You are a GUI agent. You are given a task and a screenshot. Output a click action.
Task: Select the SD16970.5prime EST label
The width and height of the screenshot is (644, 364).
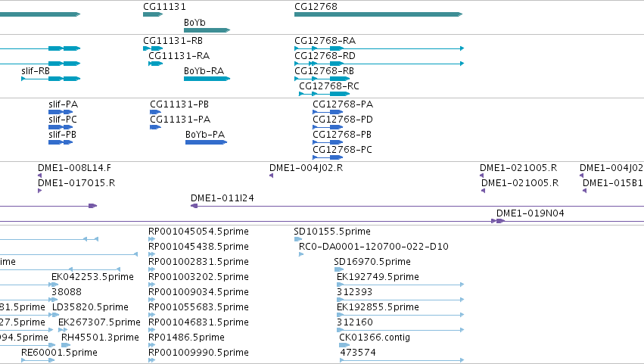pyautogui.click(x=372, y=262)
